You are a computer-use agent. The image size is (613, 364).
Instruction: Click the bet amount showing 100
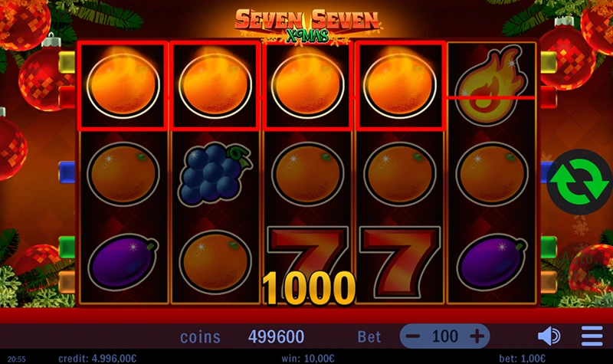[x=445, y=336]
